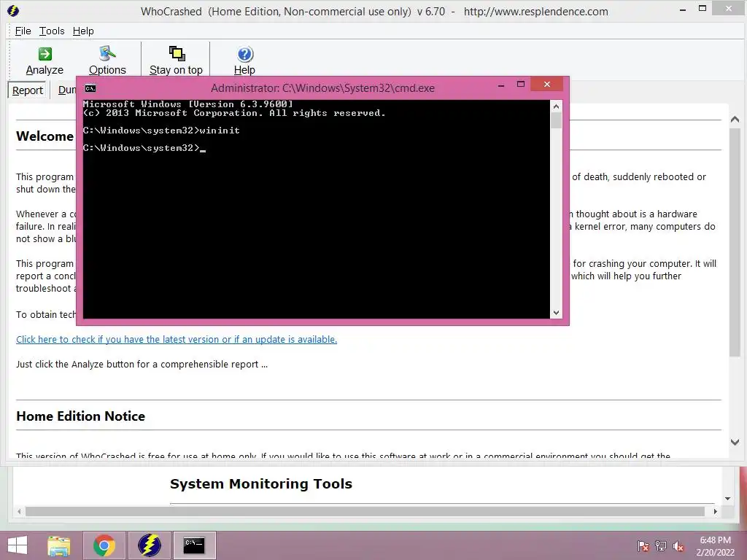Open the Tools menu

tap(52, 31)
